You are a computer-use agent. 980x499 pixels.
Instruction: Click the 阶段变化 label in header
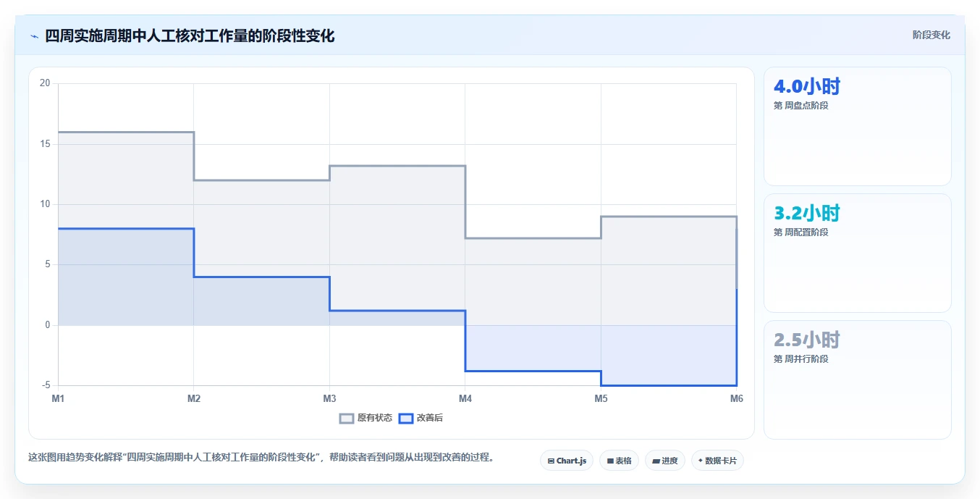931,35
